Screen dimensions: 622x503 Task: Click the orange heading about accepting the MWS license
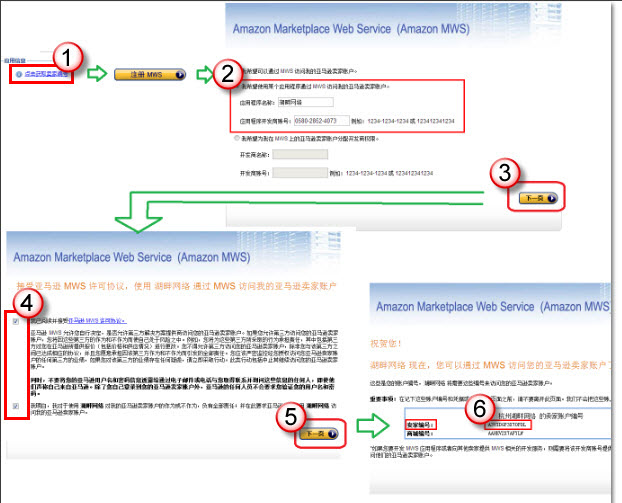177,286
